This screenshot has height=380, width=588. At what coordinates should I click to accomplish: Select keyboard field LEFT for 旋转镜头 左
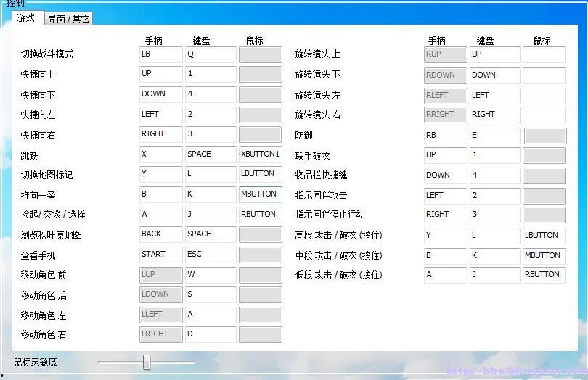(495, 96)
